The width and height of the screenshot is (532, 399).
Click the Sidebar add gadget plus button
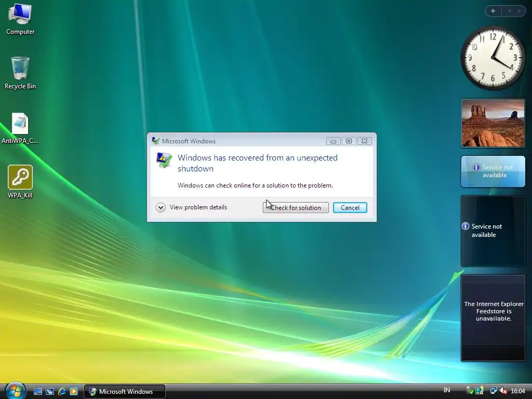point(493,11)
